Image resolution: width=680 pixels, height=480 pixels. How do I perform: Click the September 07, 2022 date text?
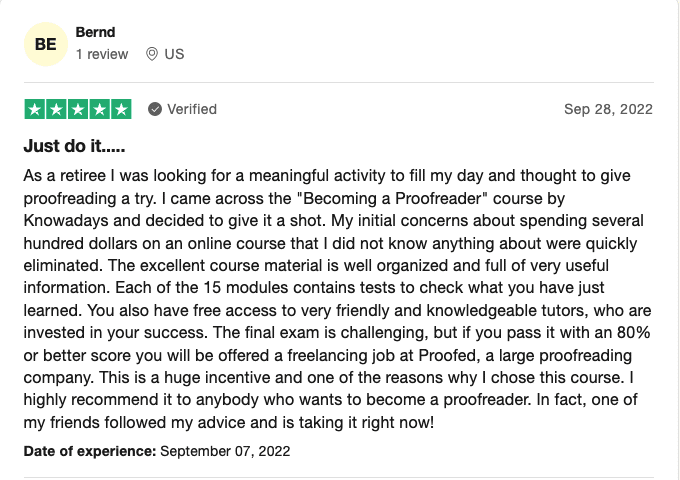click(x=225, y=451)
